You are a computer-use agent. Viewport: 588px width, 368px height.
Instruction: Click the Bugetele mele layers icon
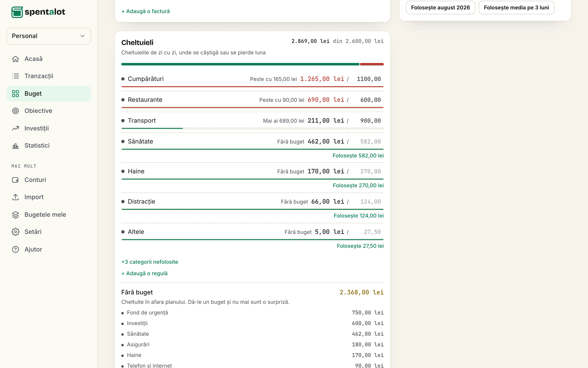pyautogui.click(x=16, y=215)
